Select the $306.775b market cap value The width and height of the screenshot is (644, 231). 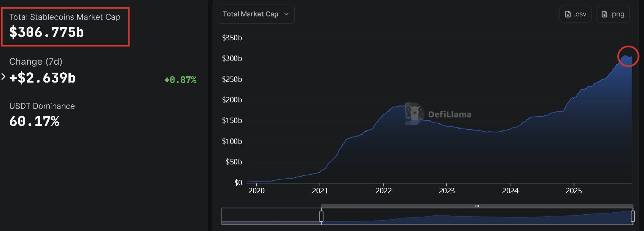(46, 32)
